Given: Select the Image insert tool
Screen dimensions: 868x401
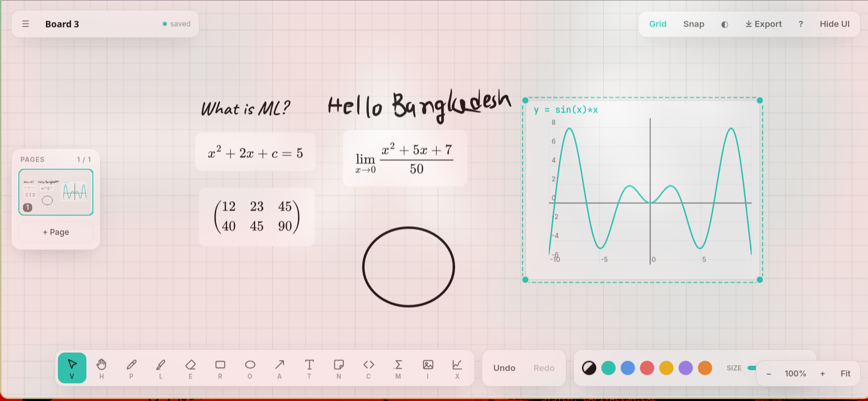Looking at the screenshot, I should (x=428, y=368).
